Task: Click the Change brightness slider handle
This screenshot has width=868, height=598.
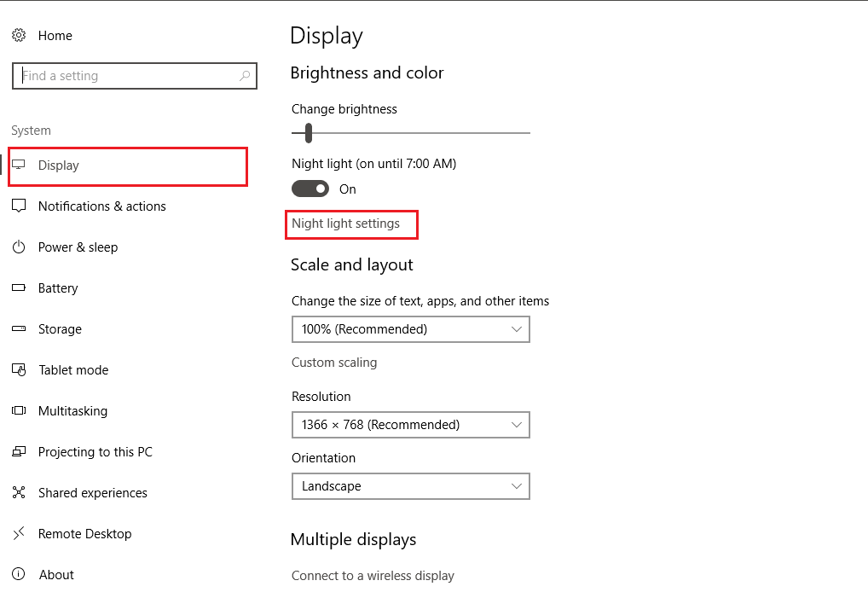Action: [x=309, y=133]
